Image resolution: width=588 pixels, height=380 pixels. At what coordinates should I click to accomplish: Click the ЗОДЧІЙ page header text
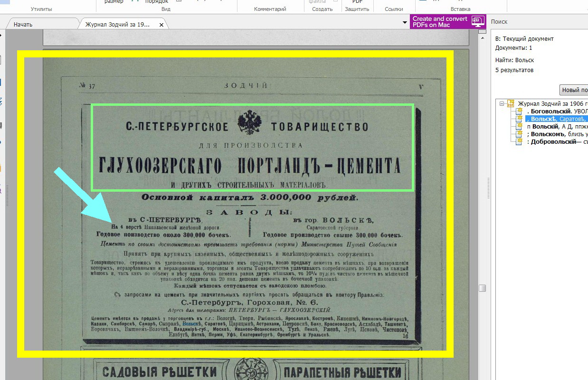[x=246, y=86]
